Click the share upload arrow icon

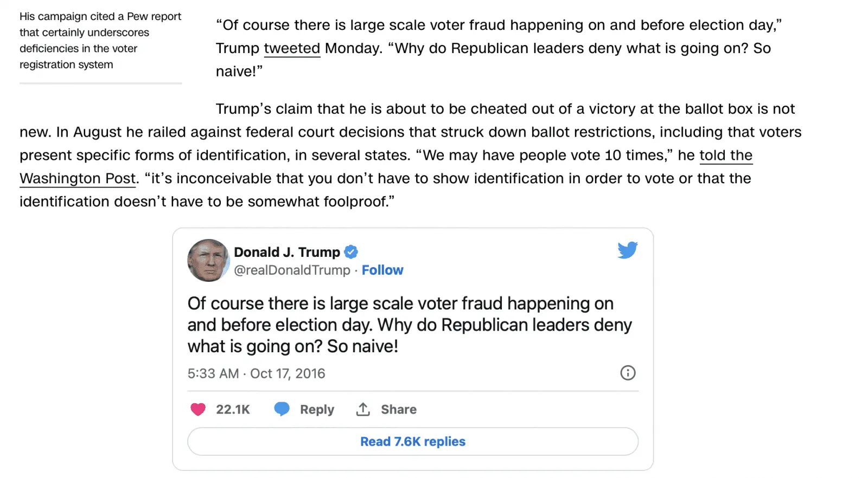pyautogui.click(x=363, y=409)
